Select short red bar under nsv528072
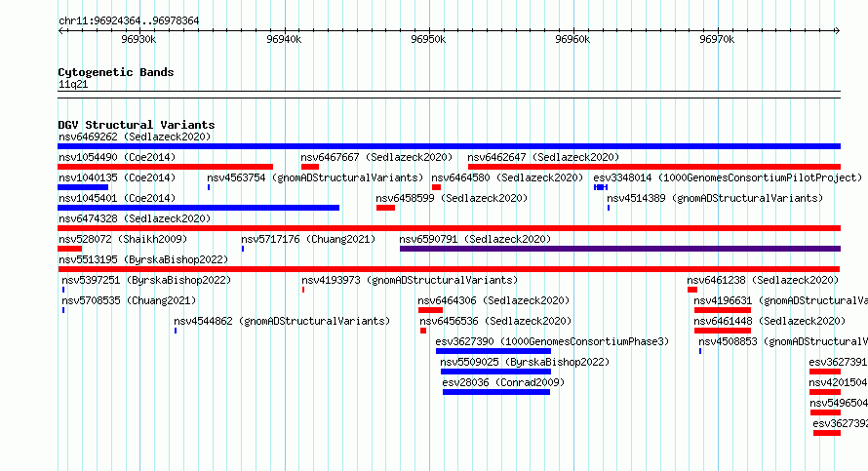The height and width of the screenshot is (471, 868). click(x=70, y=249)
